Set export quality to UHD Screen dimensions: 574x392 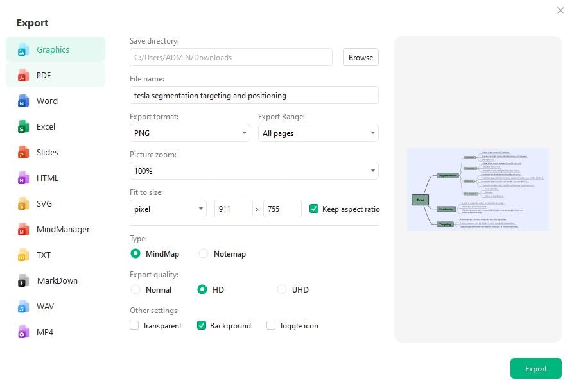tap(281, 289)
